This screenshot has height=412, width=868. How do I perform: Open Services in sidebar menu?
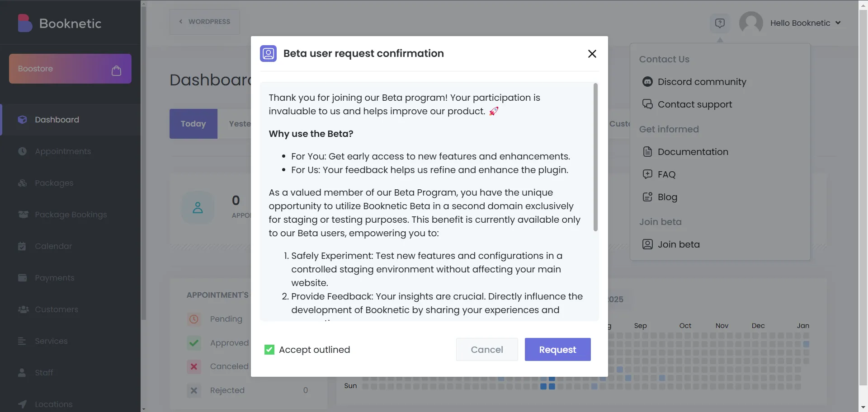71,341
